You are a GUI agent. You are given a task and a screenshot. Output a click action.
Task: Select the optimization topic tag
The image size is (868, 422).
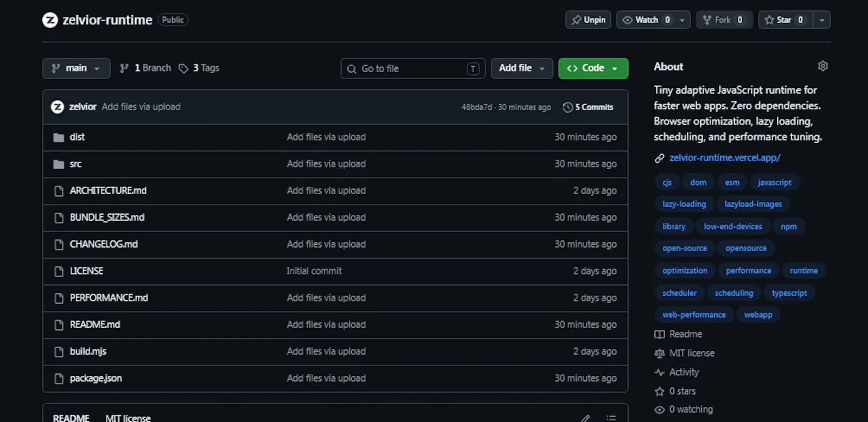tap(685, 271)
